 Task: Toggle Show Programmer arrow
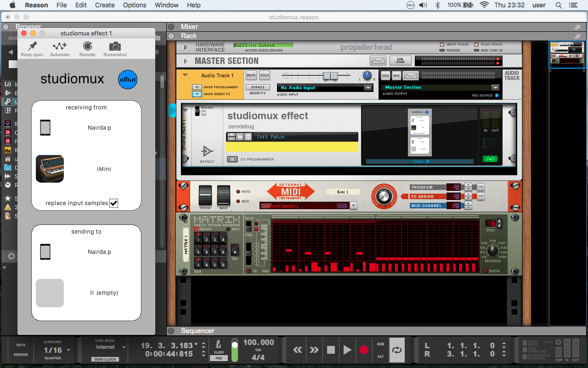(197, 87)
